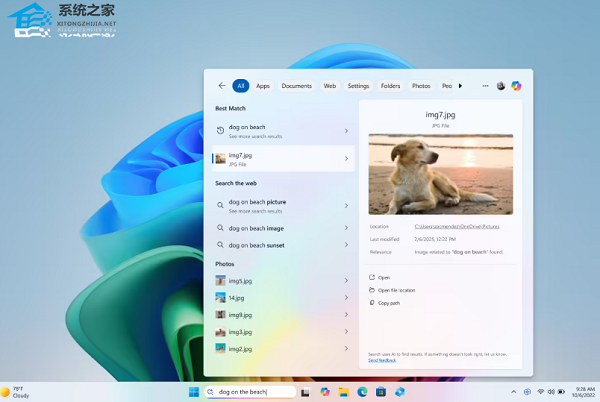The height and width of the screenshot is (402, 600).
Task: Click the img9.jpg thumbnail icon
Action: point(220,314)
